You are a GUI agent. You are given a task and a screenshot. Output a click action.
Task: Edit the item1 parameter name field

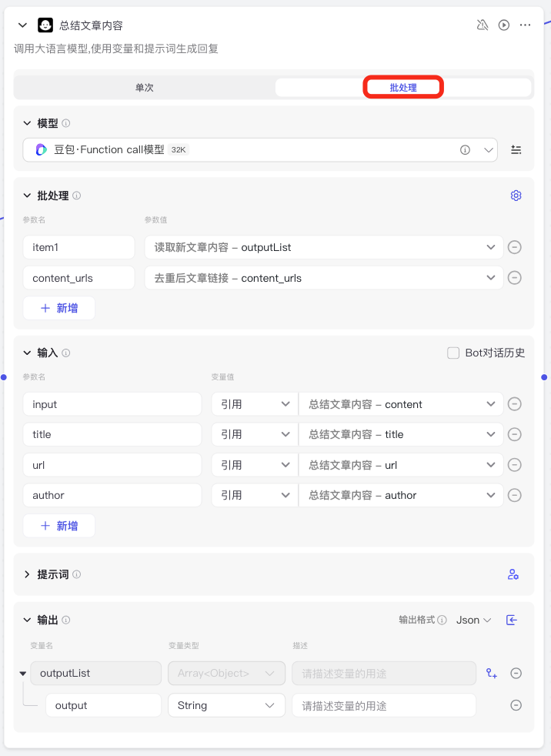coord(78,247)
